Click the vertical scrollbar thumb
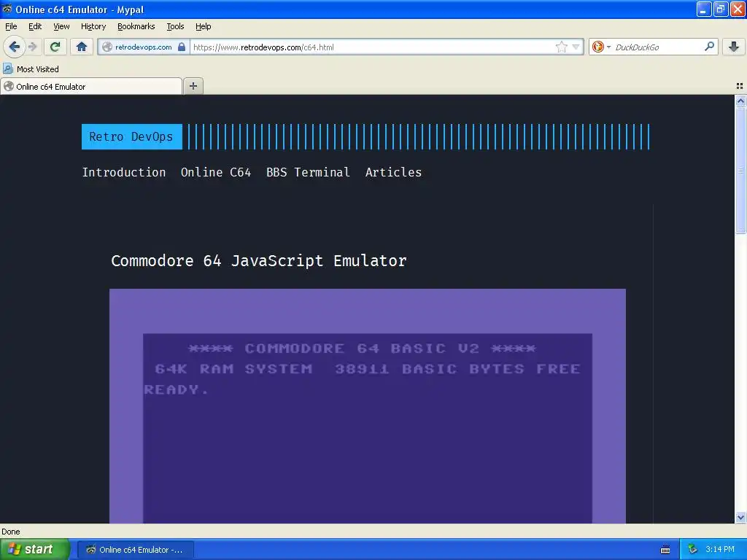This screenshot has width=747, height=560. tap(740, 171)
